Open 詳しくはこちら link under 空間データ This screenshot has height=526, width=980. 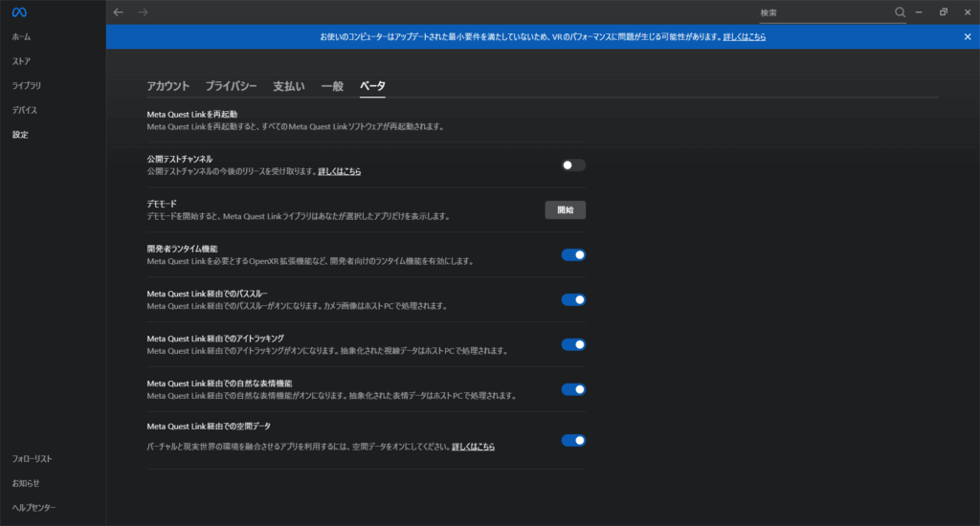coord(473,447)
